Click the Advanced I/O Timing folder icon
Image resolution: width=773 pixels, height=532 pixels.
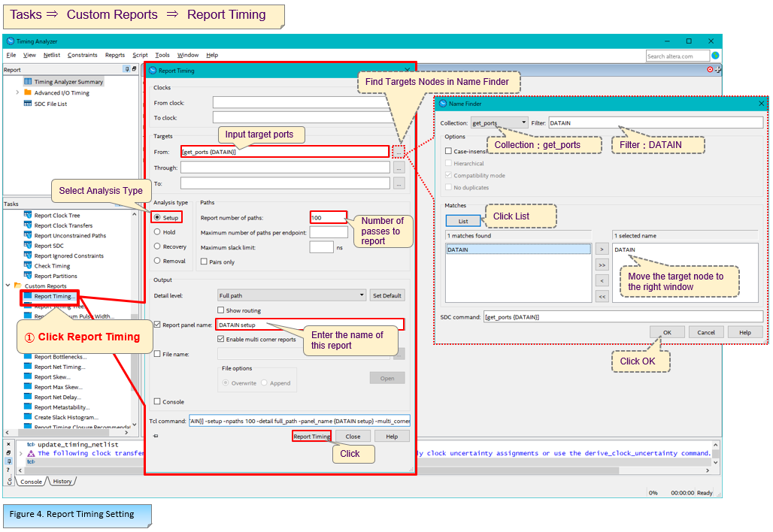click(28, 93)
